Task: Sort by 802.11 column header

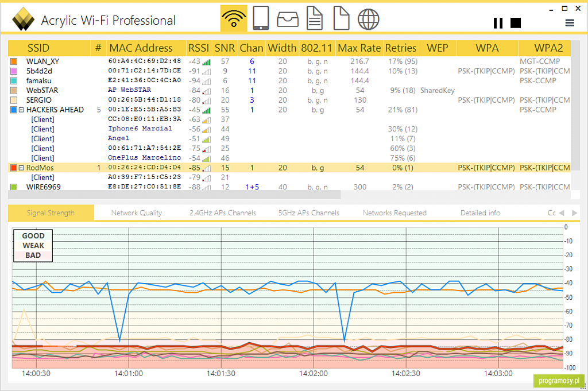Action: pyautogui.click(x=317, y=48)
